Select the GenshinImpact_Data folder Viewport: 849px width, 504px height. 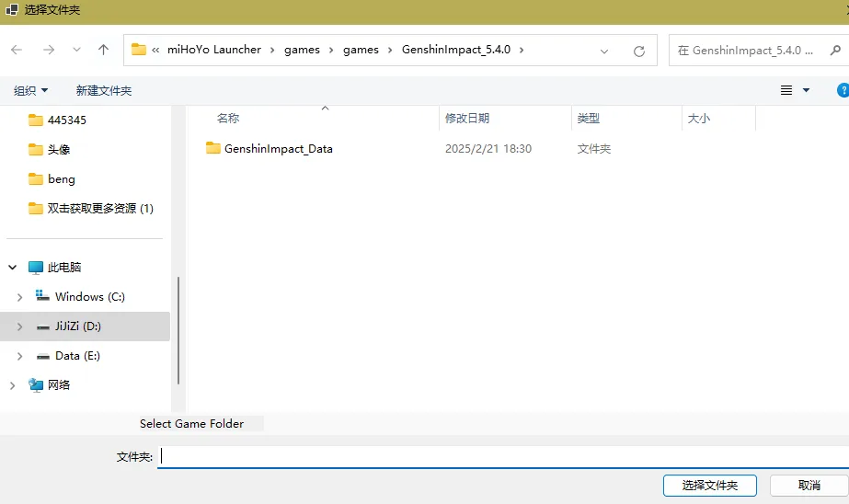point(278,148)
